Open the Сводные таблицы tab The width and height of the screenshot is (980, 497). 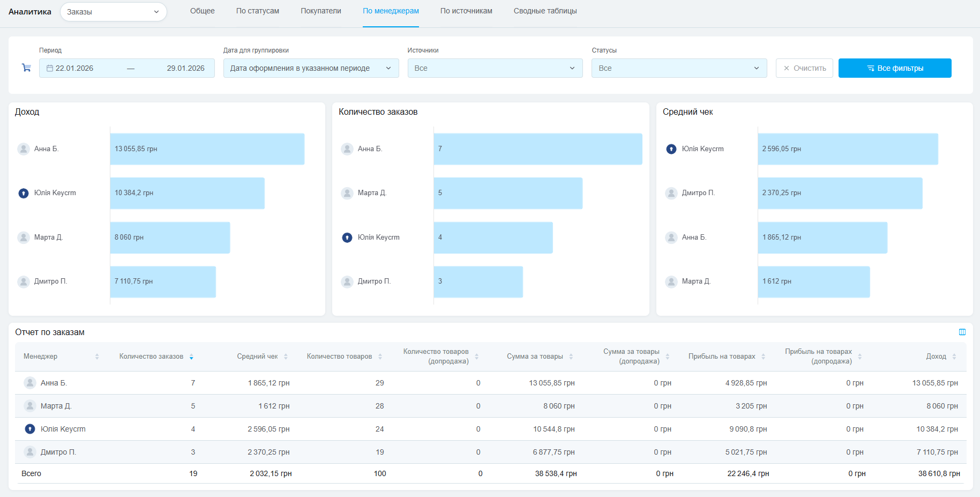tap(545, 11)
